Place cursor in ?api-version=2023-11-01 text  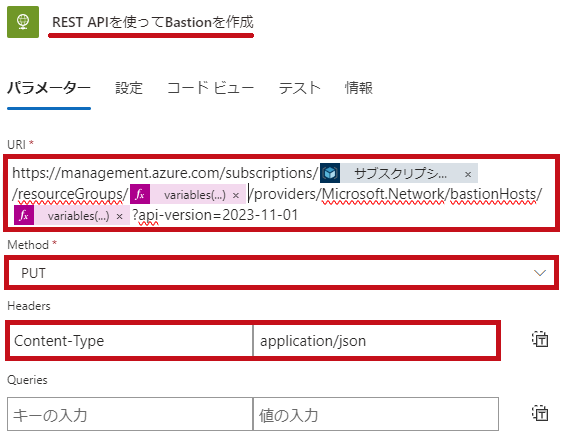[215, 215]
